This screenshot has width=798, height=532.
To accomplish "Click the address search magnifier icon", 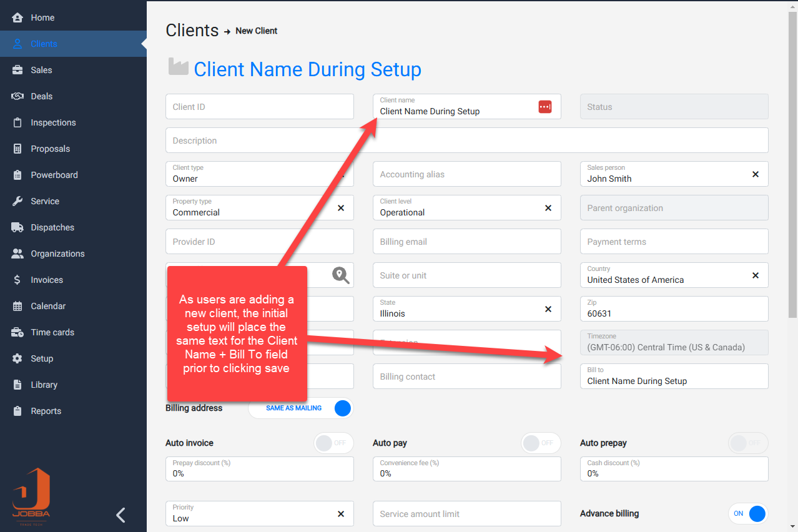I will (340, 275).
